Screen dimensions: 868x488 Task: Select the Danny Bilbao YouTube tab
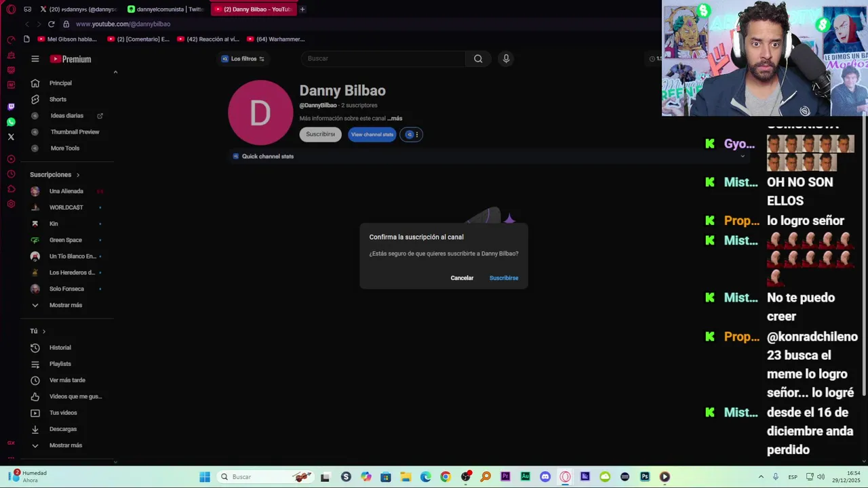(x=254, y=9)
